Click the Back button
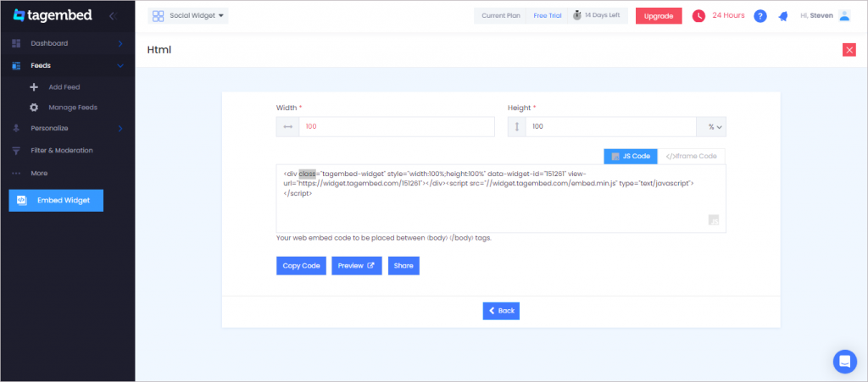The image size is (868, 382). coord(501,311)
